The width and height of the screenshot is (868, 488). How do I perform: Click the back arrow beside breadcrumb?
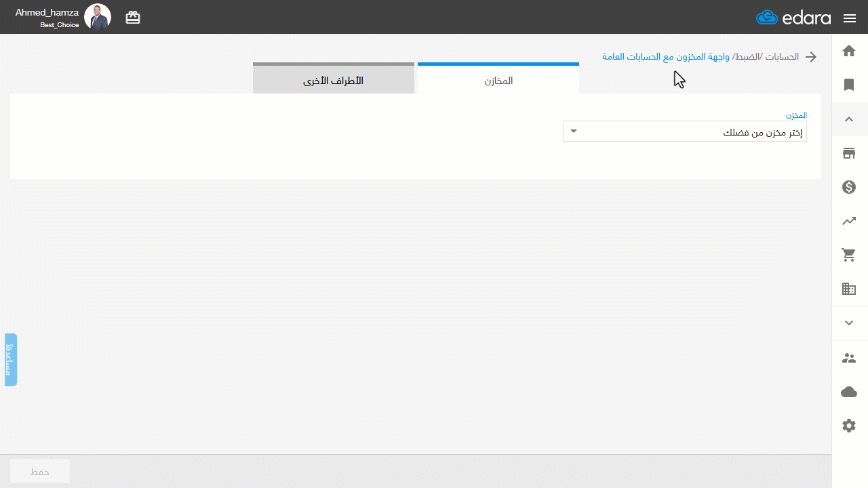[810, 57]
